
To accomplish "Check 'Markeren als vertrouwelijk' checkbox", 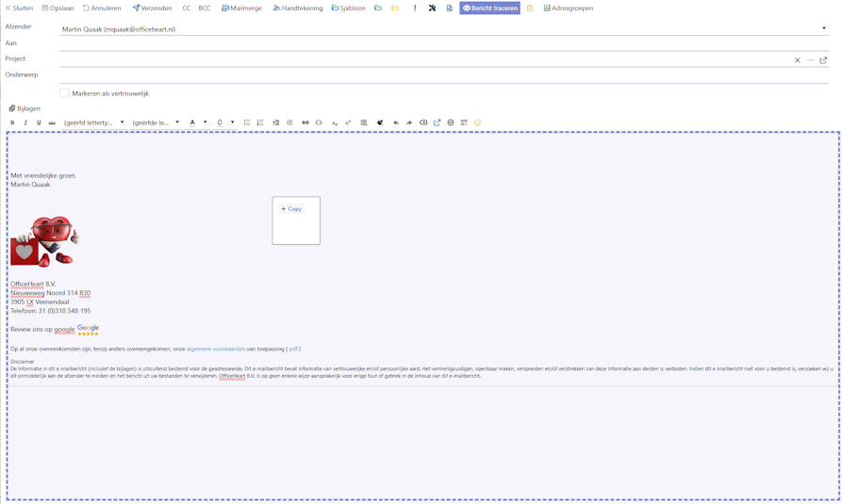I will [x=64, y=93].
